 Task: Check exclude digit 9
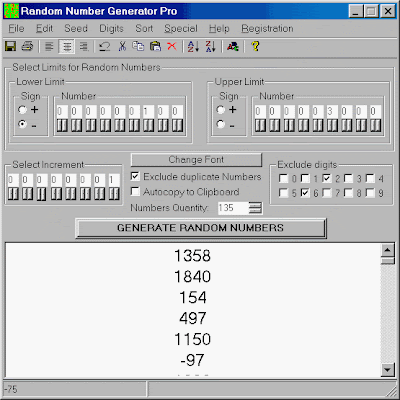click(370, 193)
